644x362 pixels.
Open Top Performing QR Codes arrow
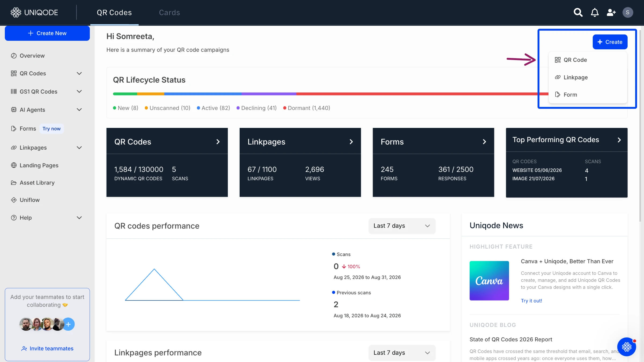pyautogui.click(x=619, y=140)
